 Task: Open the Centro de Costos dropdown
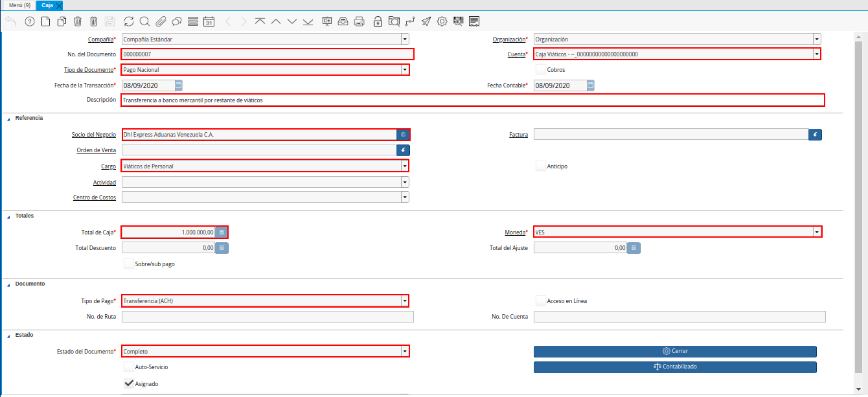point(405,197)
